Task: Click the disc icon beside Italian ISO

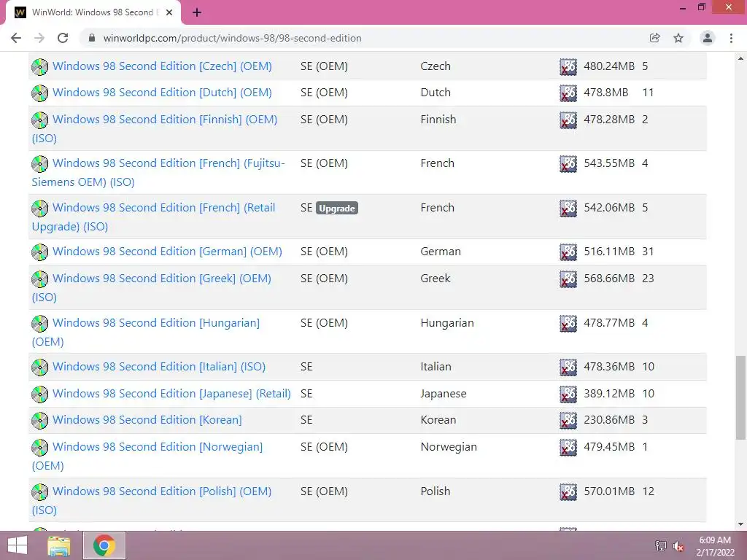Action: coord(40,367)
